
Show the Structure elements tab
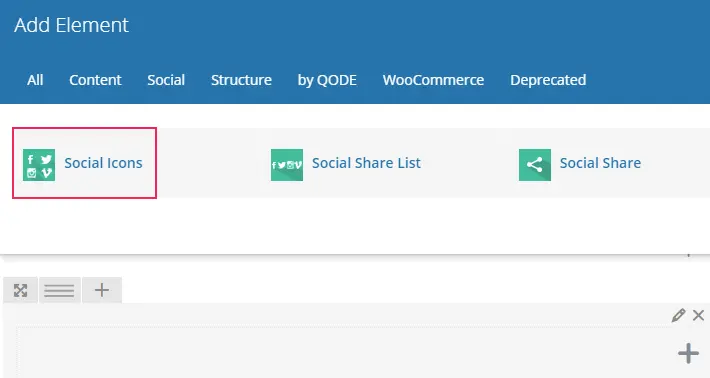pos(241,80)
